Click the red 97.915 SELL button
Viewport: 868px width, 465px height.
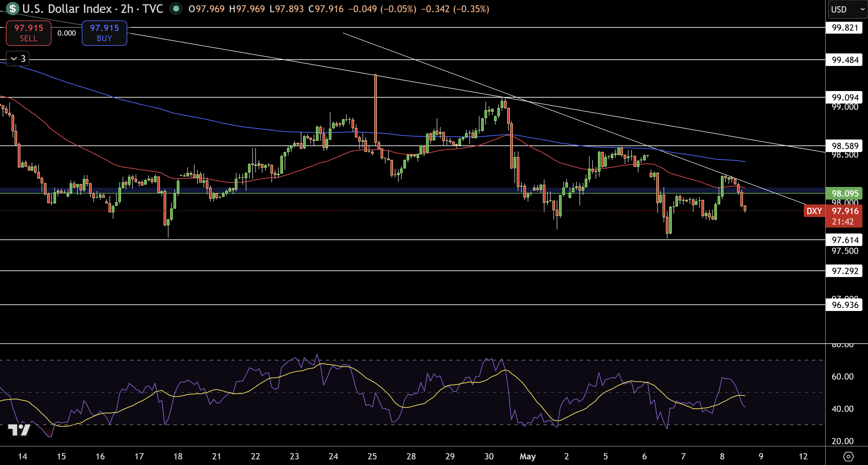(29, 33)
